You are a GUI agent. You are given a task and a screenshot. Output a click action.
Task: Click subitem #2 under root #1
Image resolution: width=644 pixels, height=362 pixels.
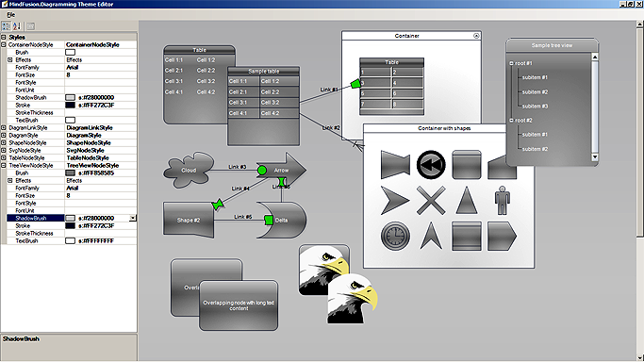pos(535,92)
